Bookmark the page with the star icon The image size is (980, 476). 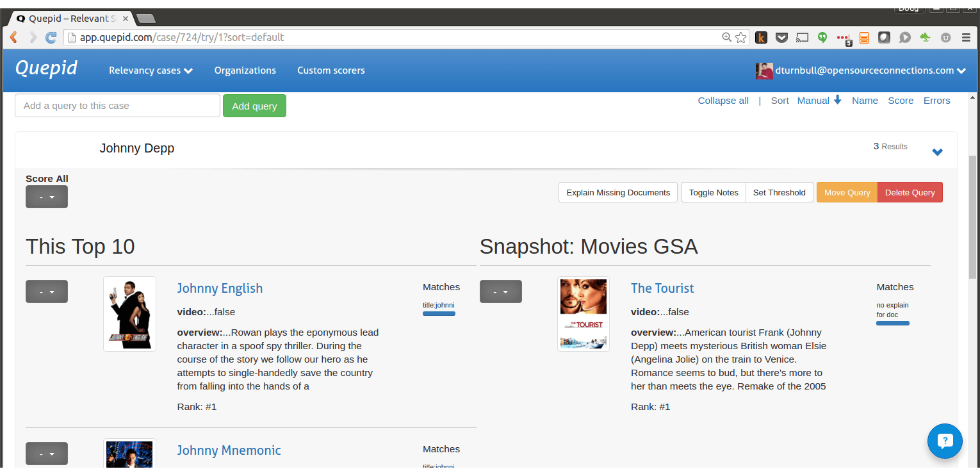pyautogui.click(x=741, y=38)
